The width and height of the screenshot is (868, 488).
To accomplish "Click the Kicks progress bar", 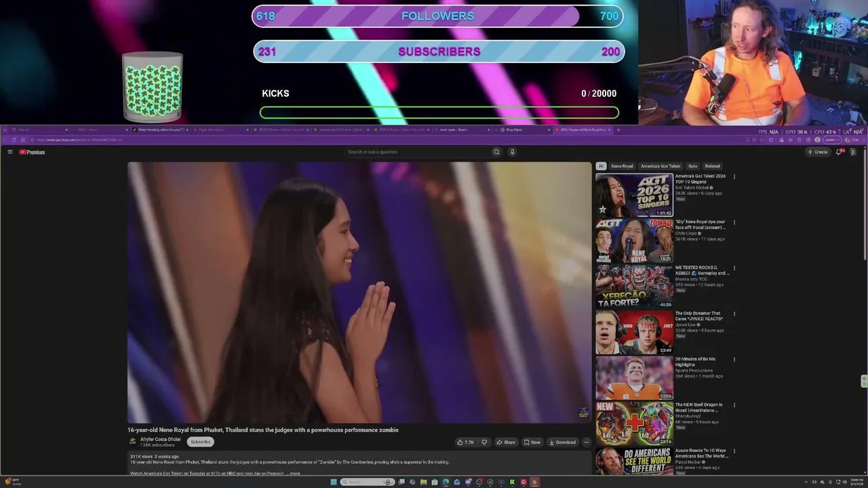I will [439, 113].
